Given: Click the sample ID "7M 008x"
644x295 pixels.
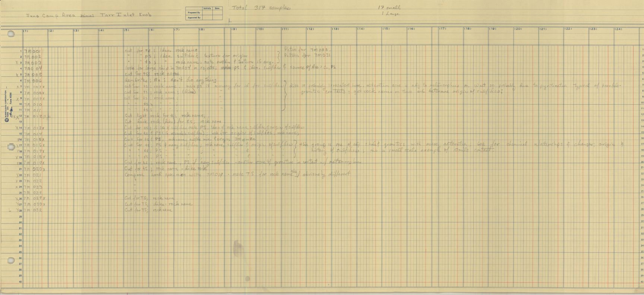Looking at the screenshot, I should click(x=34, y=93).
